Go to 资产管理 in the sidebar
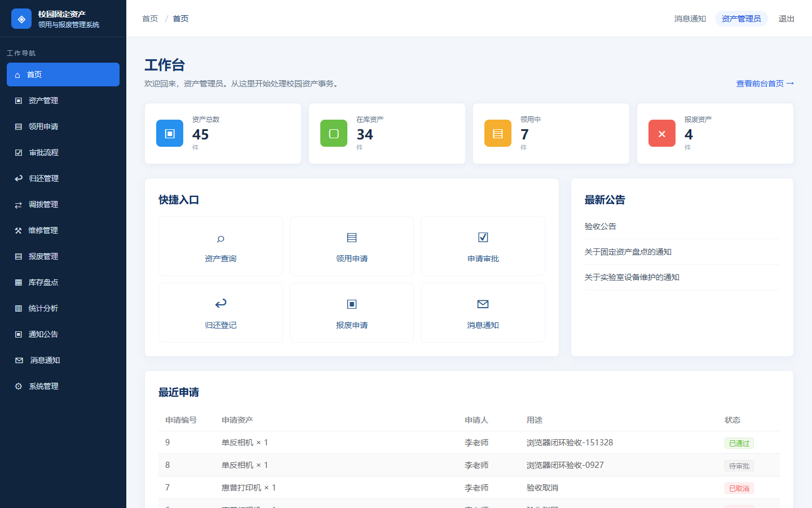The image size is (812, 508). [63, 100]
